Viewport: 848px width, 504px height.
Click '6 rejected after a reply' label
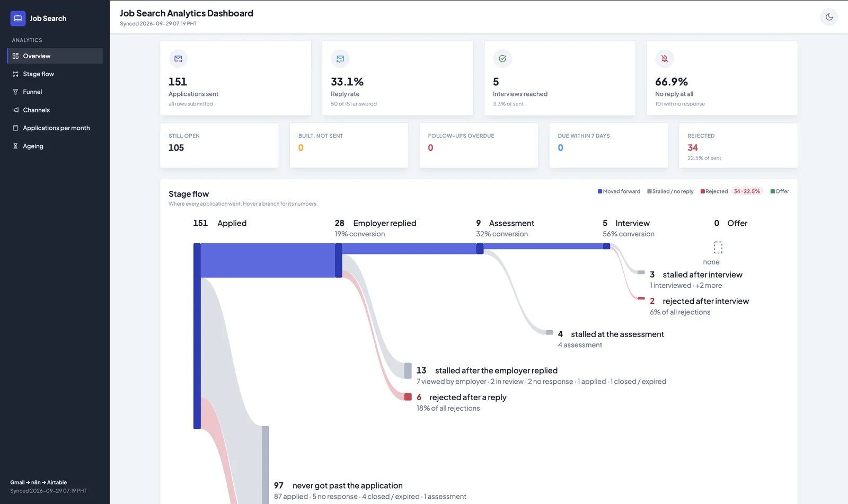(x=462, y=397)
